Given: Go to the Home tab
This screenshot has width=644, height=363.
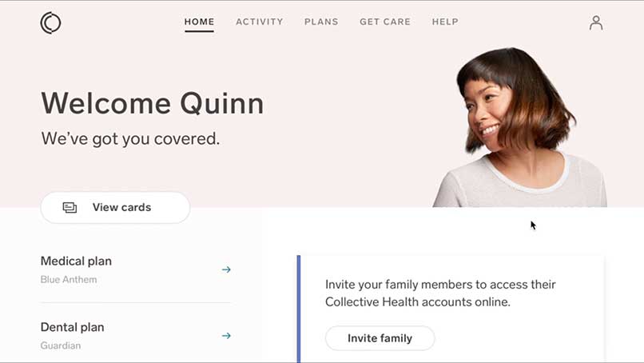Looking at the screenshot, I should [x=199, y=22].
